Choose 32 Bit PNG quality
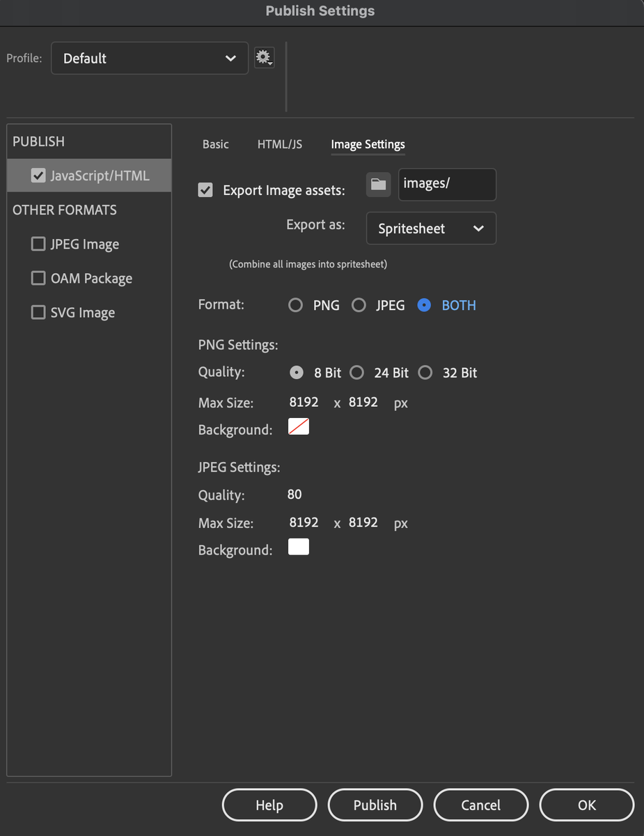 pos(425,373)
